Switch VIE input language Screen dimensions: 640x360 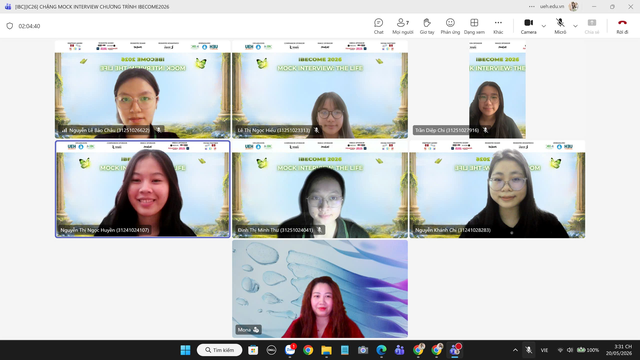tap(544, 350)
